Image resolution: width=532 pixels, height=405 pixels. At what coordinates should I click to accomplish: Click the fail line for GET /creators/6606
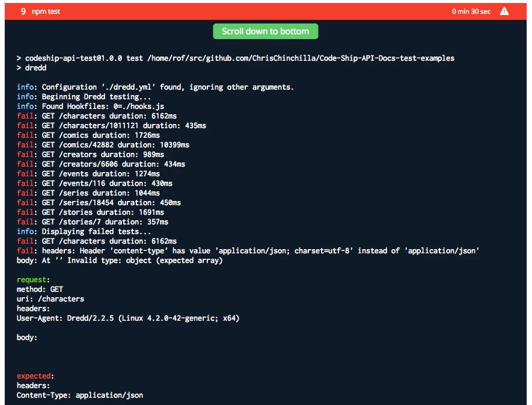tap(101, 164)
